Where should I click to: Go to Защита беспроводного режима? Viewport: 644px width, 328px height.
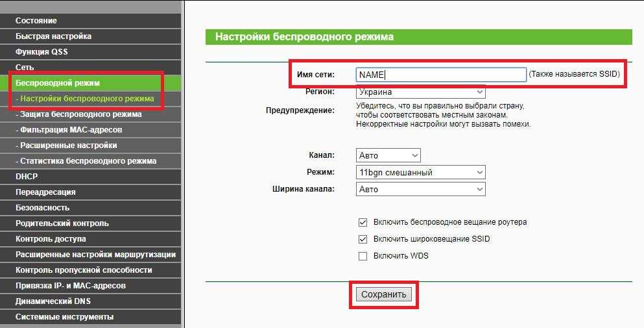[90, 114]
